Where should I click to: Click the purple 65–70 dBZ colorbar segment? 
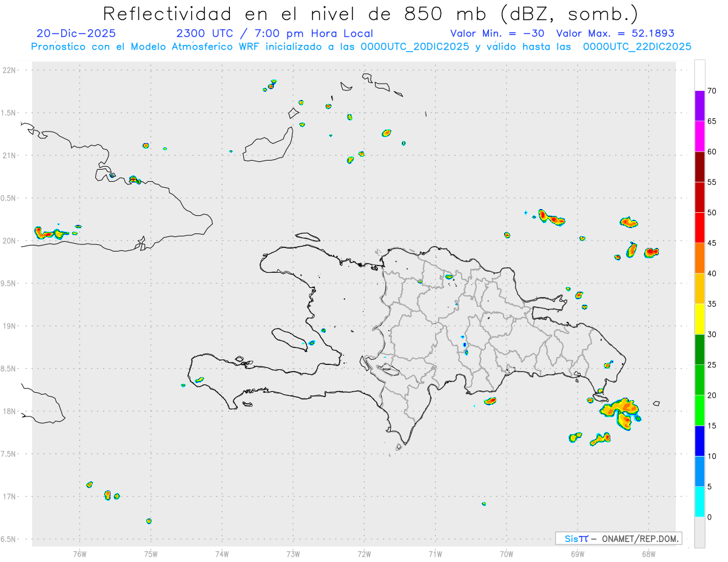point(699,106)
